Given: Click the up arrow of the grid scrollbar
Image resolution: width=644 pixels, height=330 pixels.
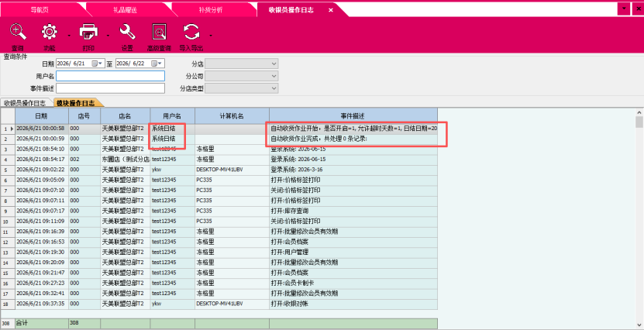Looking at the screenshot, I should pos(639,112).
